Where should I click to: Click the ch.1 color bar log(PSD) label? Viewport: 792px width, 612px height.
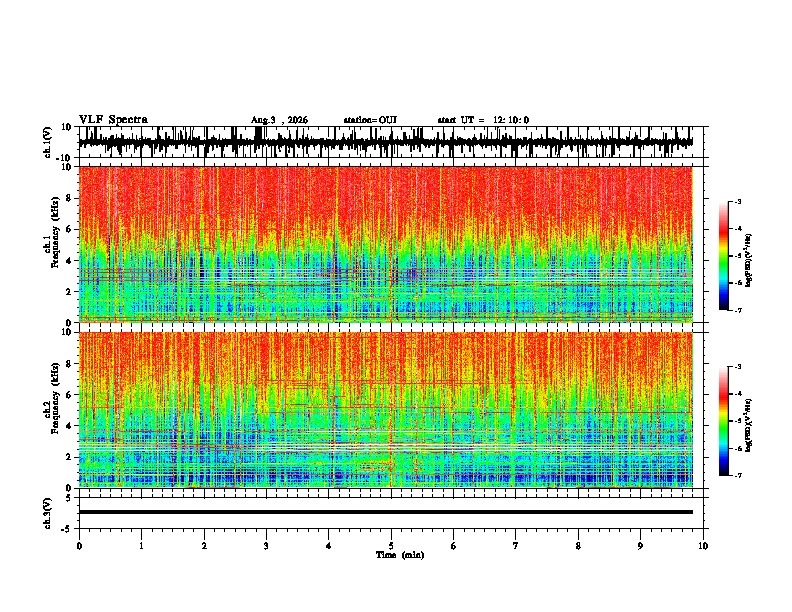(x=748, y=261)
